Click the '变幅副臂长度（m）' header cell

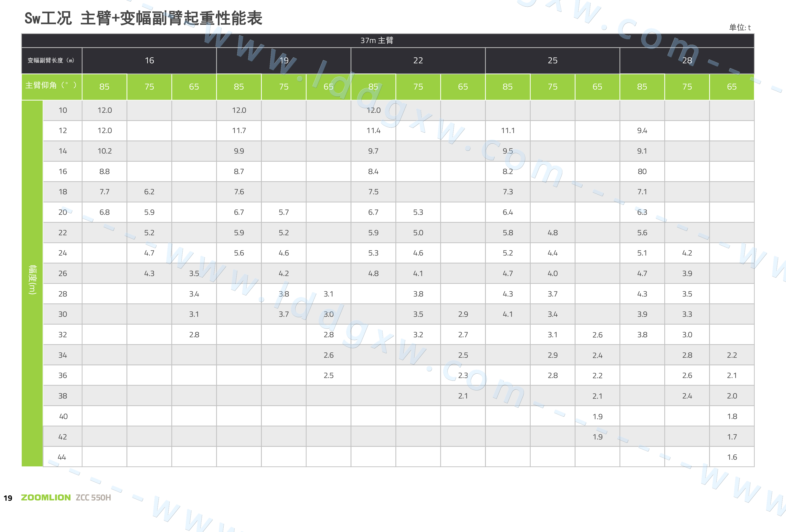(x=51, y=61)
